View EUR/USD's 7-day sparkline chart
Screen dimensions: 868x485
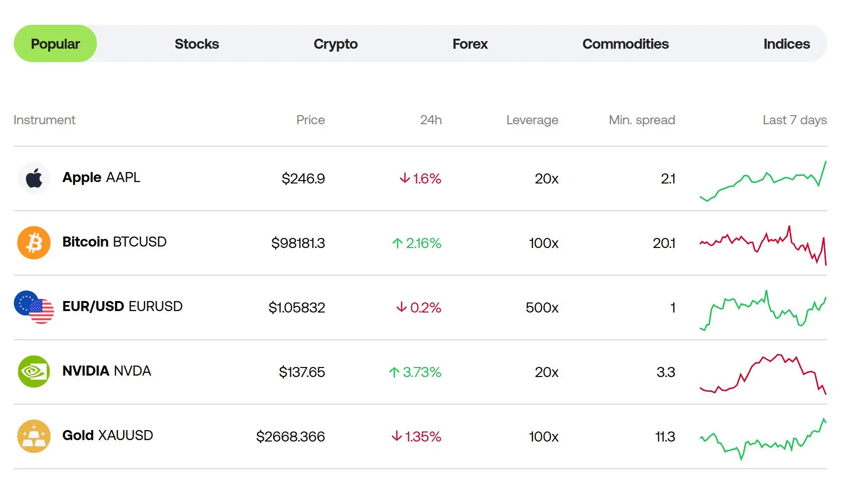pyautogui.click(x=763, y=310)
